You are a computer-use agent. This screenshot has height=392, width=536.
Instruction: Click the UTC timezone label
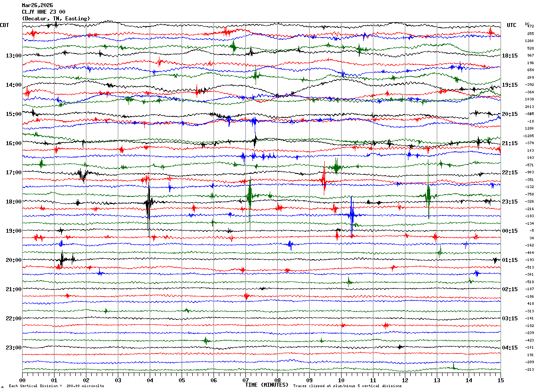(512, 25)
